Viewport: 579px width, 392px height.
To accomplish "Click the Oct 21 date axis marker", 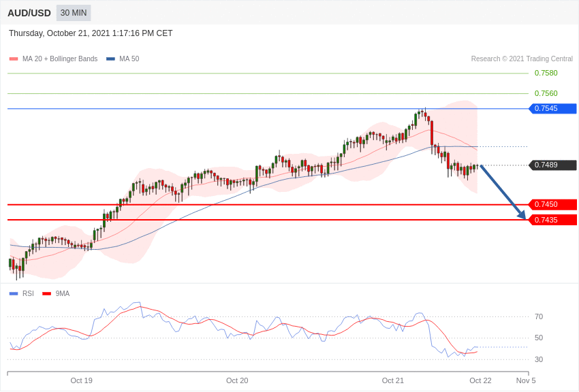I will click(393, 380).
